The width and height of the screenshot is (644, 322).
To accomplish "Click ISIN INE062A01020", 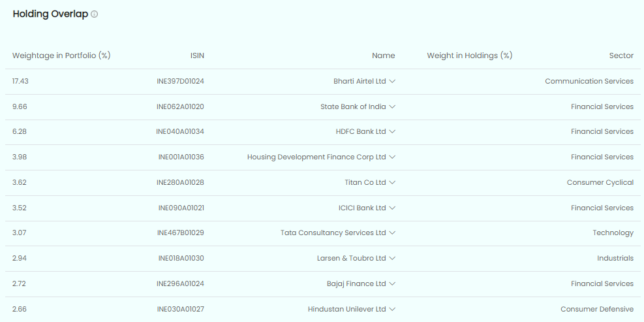I will pos(180,107).
